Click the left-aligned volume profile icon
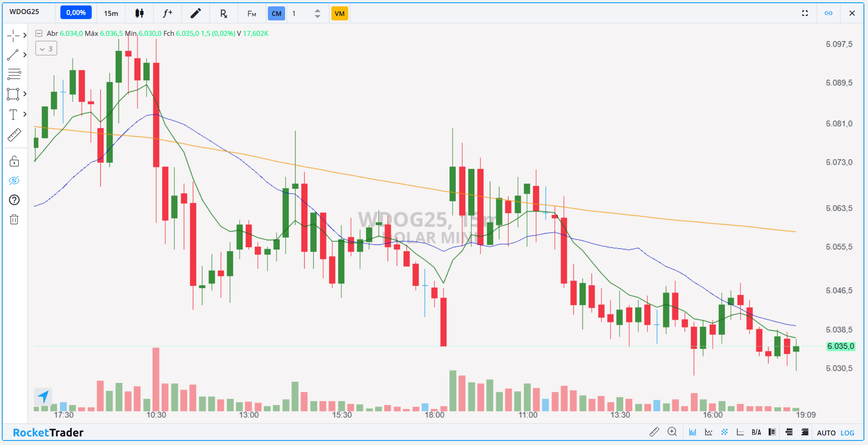 [789, 432]
